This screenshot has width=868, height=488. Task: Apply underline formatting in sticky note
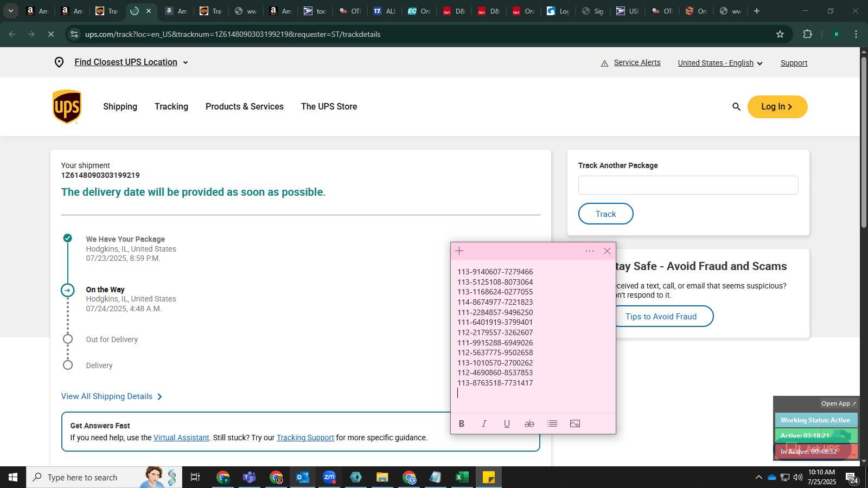click(507, 423)
